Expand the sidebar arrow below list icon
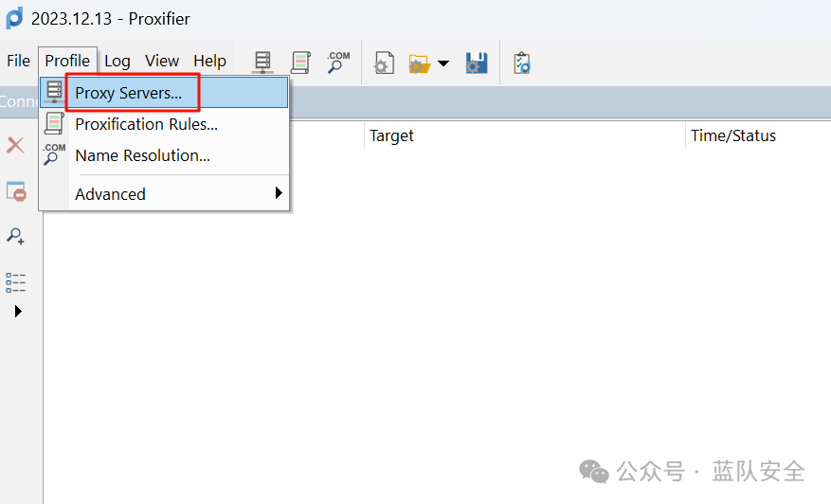 pyautogui.click(x=18, y=311)
